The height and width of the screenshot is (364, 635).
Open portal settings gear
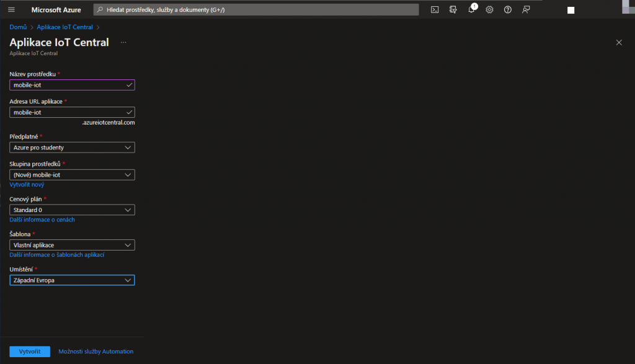pos(489,9)
